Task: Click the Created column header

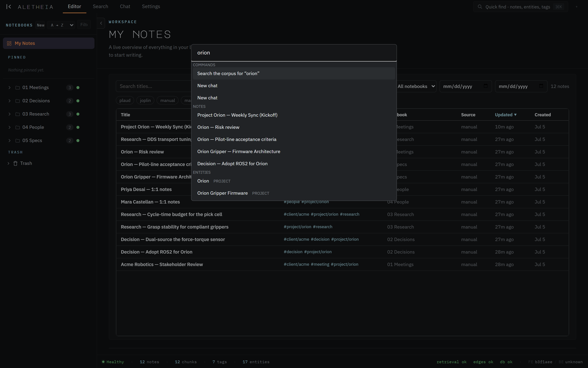Action: pos(543,115)
